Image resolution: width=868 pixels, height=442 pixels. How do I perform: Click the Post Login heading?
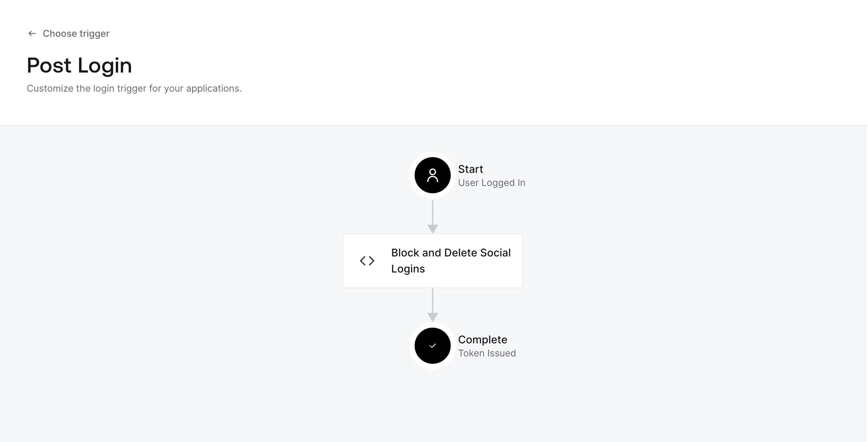click(x=80, y=66)
